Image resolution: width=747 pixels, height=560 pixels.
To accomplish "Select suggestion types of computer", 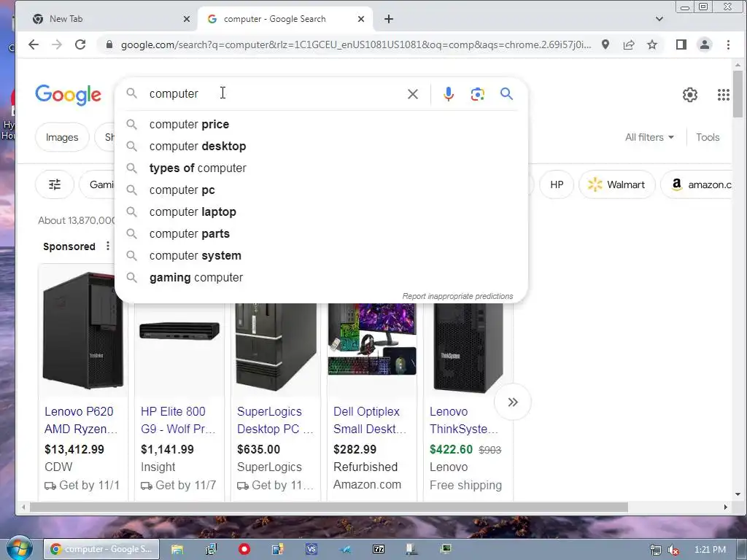I will pos(321,168).
